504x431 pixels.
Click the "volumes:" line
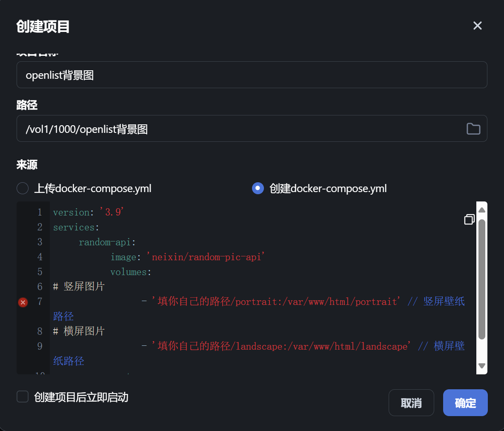coord(131,272)
